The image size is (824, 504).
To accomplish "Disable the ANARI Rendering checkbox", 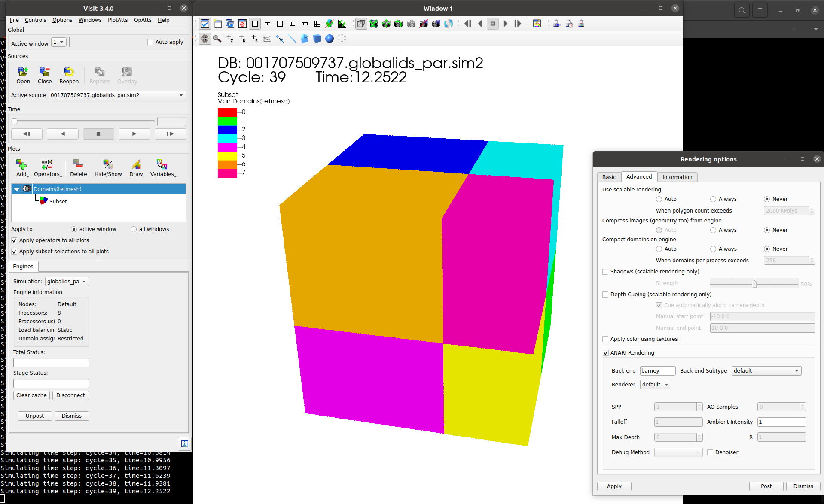I will 606,353.
